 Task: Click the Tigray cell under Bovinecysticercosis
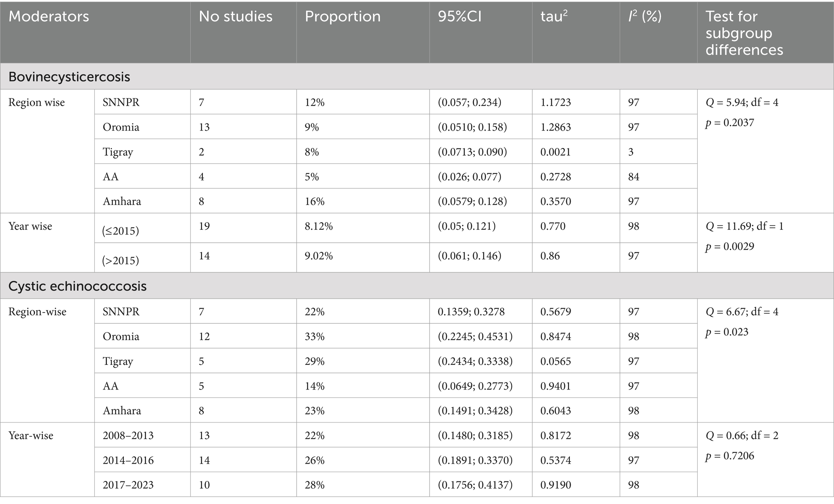coord(118,152)
